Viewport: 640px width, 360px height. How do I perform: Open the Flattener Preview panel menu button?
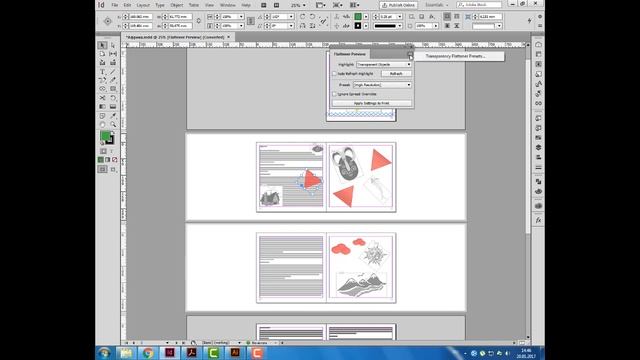[x=410, y=54]
